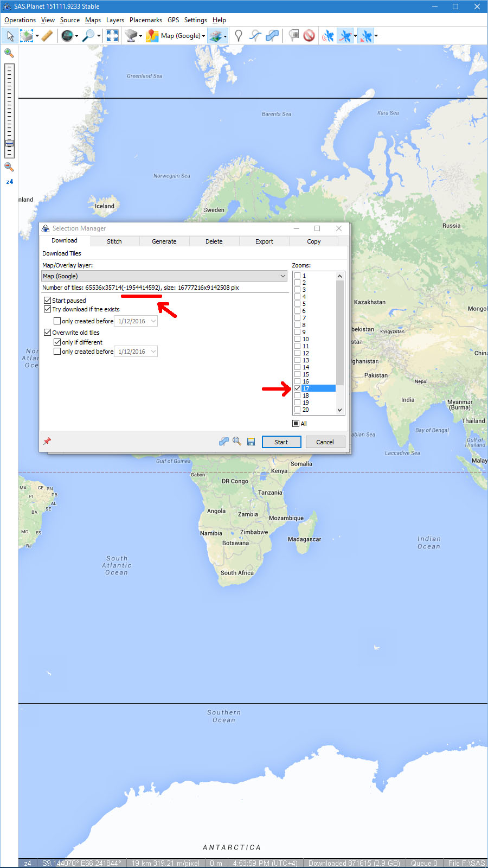Screen dimensions: 488x868
Task: Uncheck the Start paused checkbox
Action: 48,301
